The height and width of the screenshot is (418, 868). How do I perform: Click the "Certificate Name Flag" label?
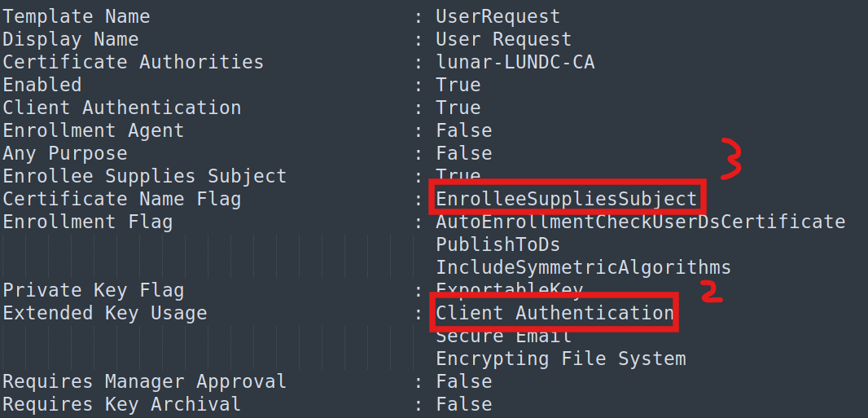point(121,199)
